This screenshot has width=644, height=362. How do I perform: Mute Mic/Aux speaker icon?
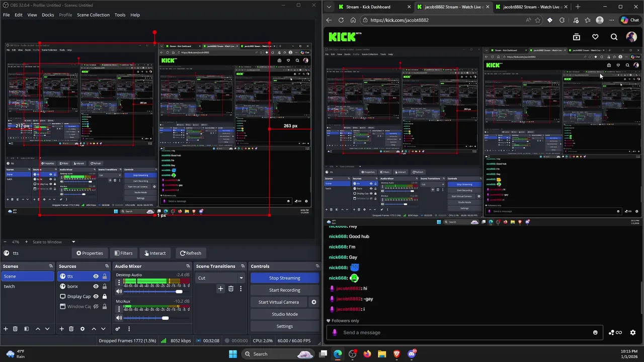click(119, 318)
